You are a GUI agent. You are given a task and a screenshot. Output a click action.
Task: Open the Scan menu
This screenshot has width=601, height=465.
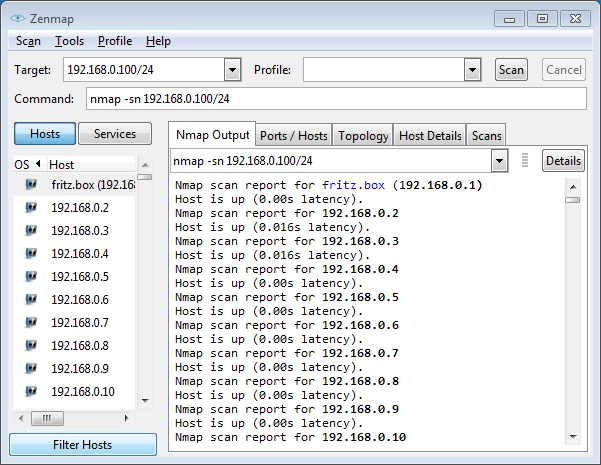tap(28, 41)
